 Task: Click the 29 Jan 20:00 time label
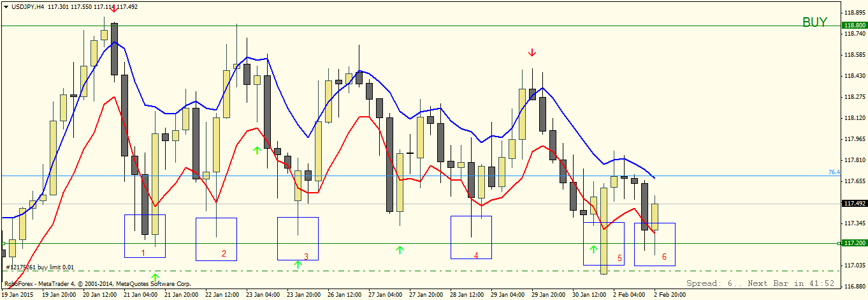coord(549,295)
